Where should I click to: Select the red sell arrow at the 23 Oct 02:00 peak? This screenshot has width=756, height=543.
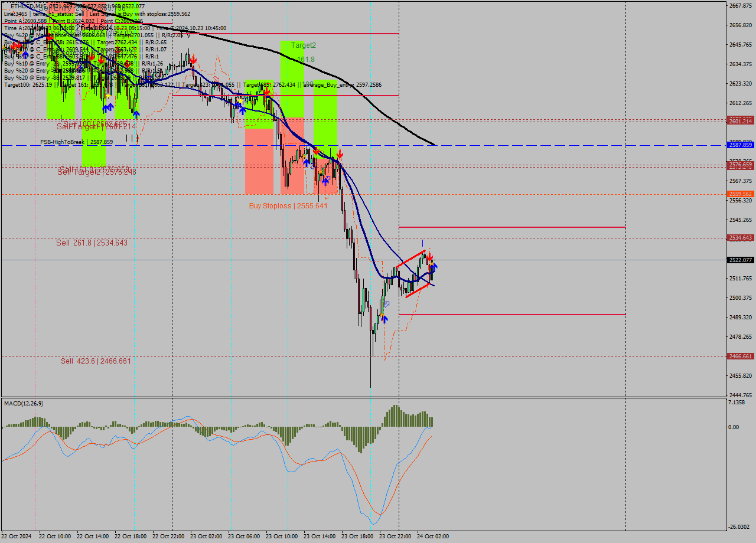click(x=193, y=60)
